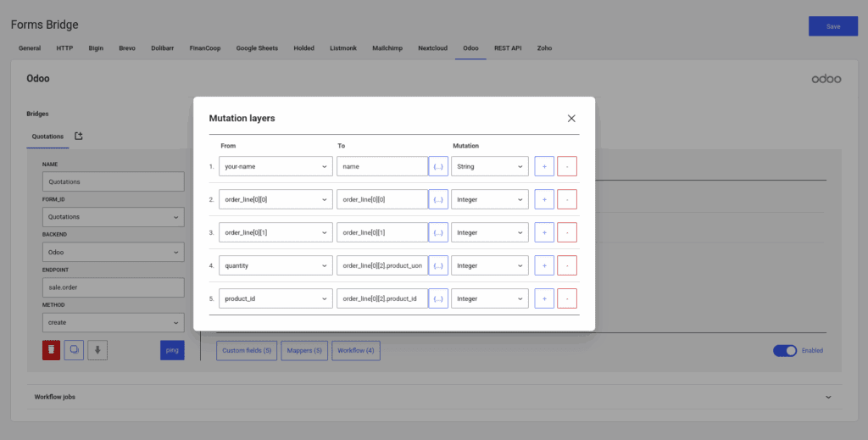Click the download bridge arrow icon

pos(97,350)
